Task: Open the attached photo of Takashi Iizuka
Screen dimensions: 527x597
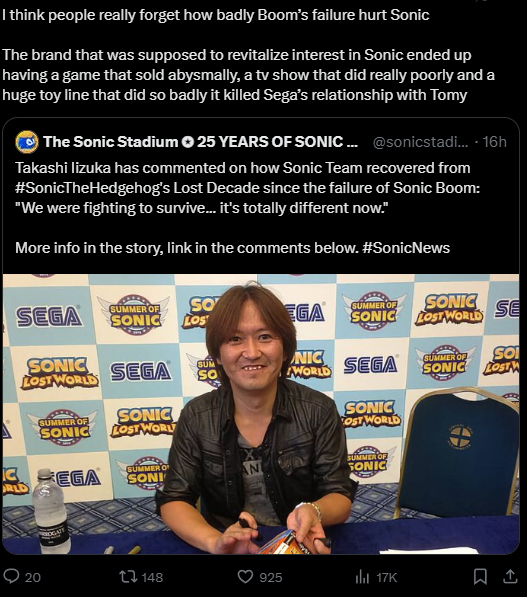Action: click(261, 414)
